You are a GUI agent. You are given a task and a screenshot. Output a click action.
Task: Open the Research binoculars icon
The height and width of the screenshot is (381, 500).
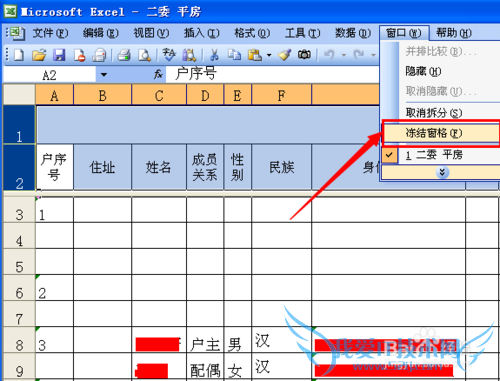point(189,55)
